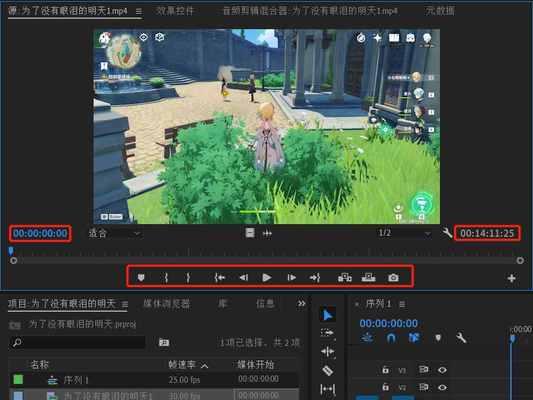Viewport: 533px width, 400px height.
Task: Click the right handle of source zoom bar
Action: click(x=520, y=260)
